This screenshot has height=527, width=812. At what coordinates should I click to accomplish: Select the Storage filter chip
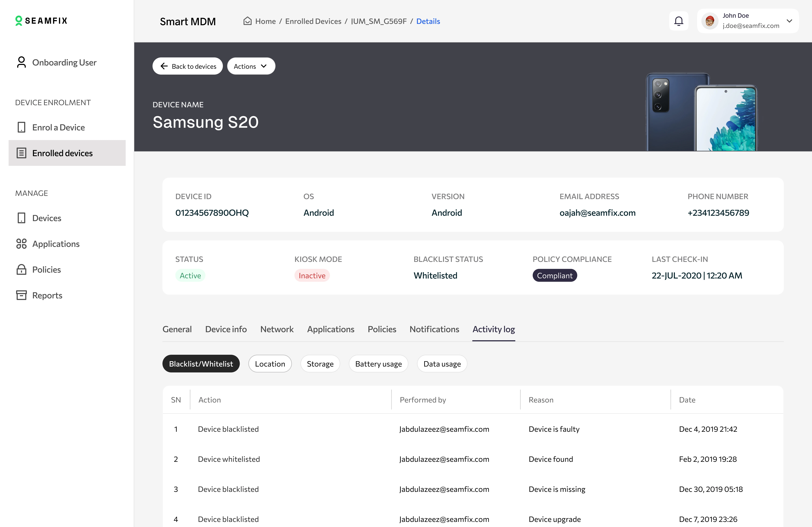click(x=320, y=364)
